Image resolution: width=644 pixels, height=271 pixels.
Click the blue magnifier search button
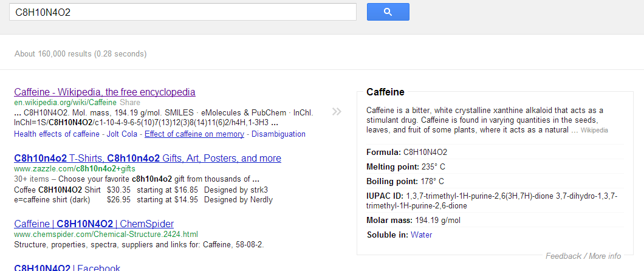coord(388,12)
